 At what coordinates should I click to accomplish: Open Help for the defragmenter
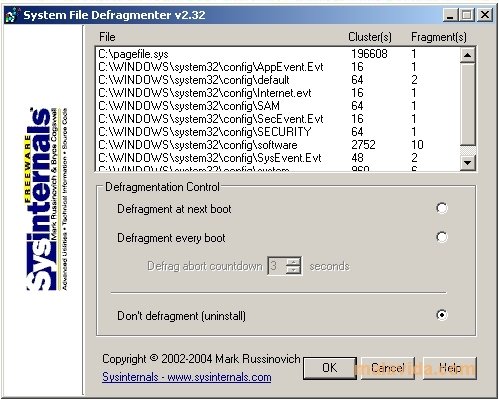[450, 368]
